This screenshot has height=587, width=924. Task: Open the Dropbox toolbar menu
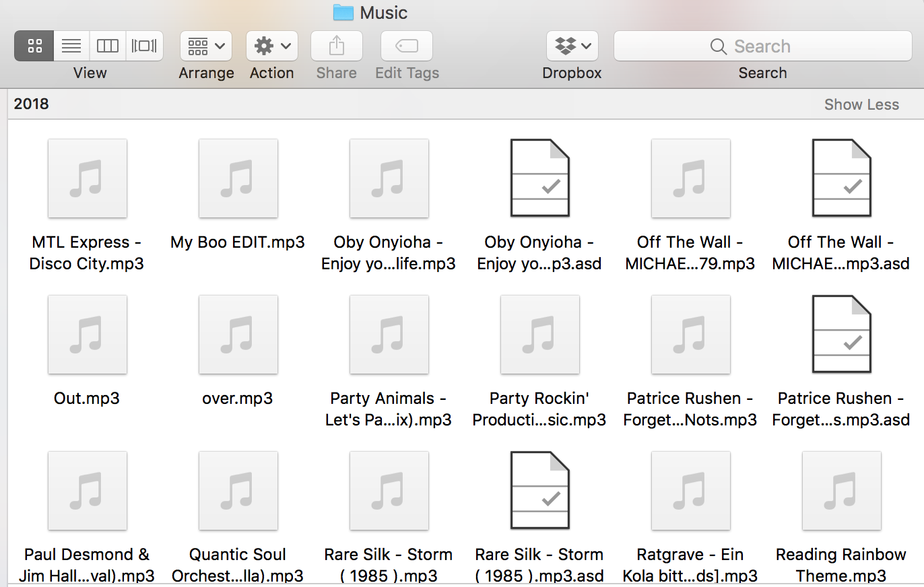pos(572,46)
